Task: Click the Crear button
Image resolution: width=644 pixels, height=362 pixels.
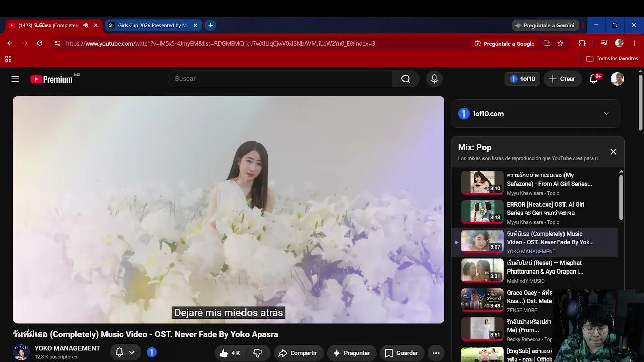Action: coord(562,79)
